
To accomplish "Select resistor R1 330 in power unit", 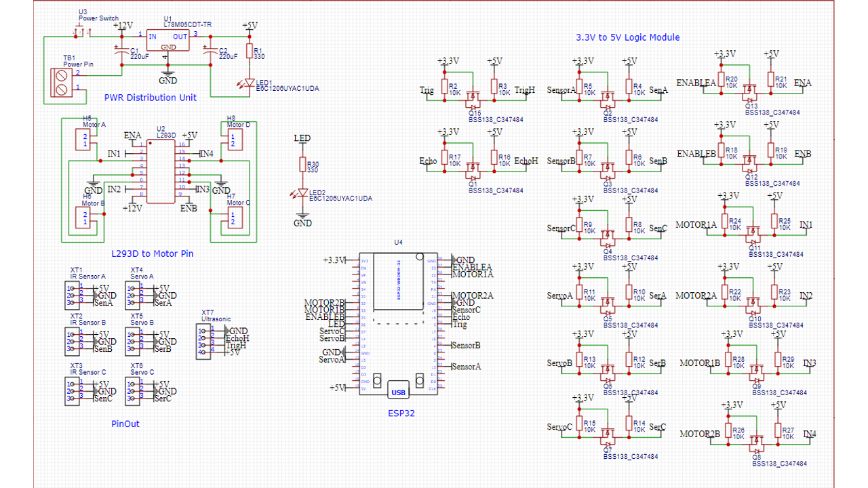I will click(249, 52).
